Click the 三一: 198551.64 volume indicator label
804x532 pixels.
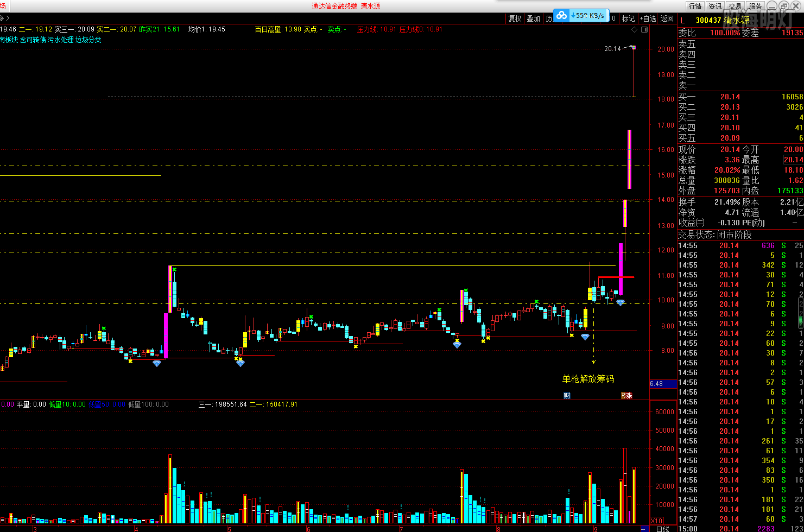coord(223,404)
